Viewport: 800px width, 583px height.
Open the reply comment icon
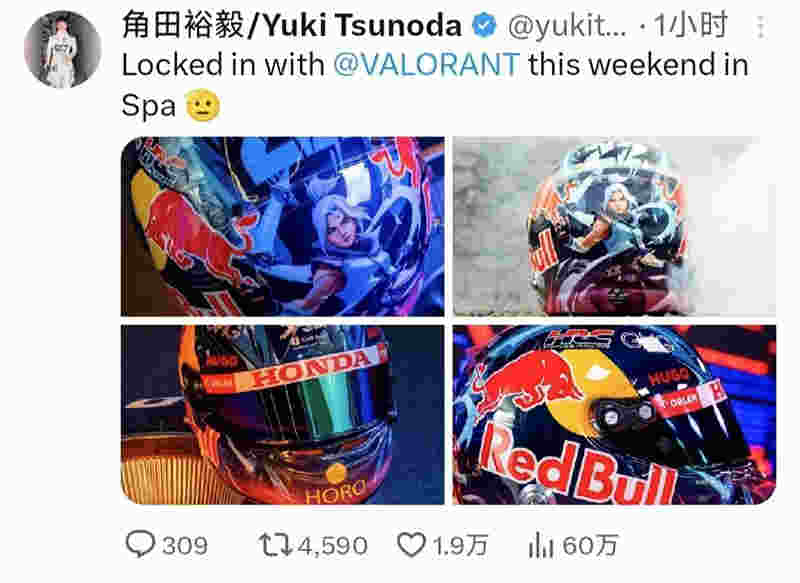point(140,545)
